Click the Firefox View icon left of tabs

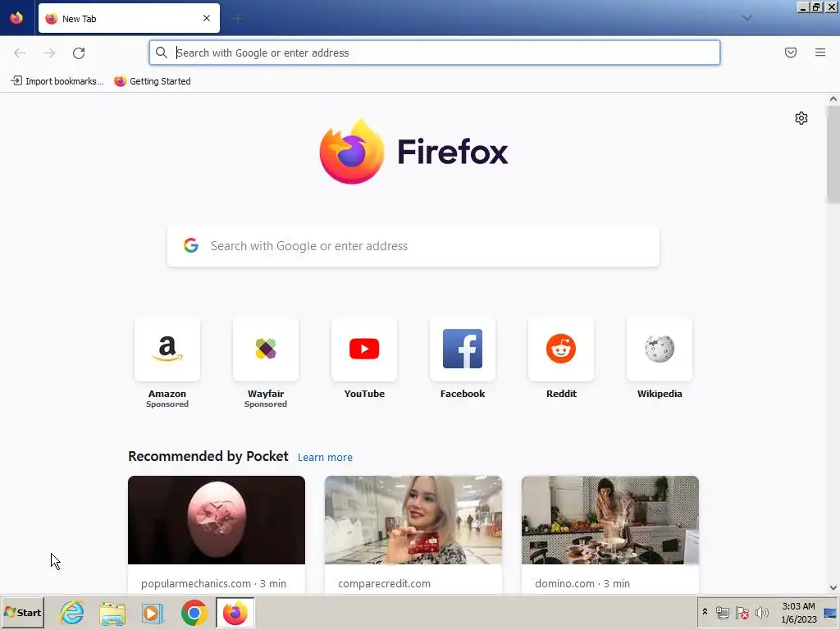[x=16, y=18]
